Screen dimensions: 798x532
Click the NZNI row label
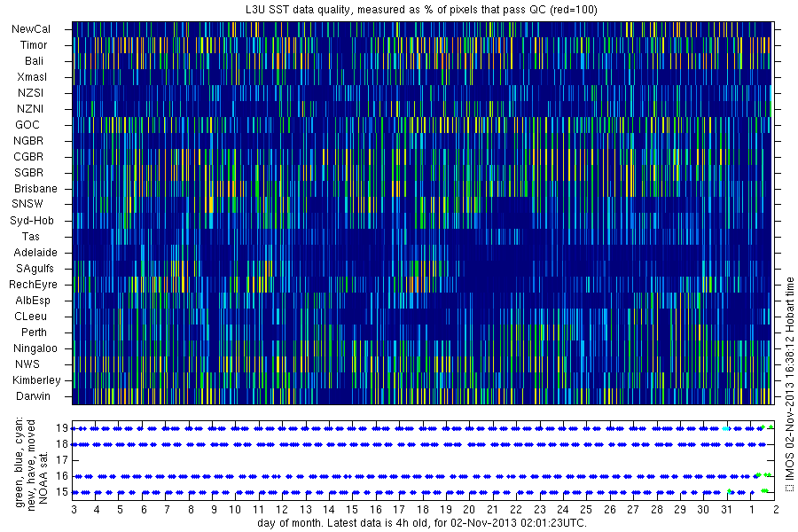coord(30,109)
